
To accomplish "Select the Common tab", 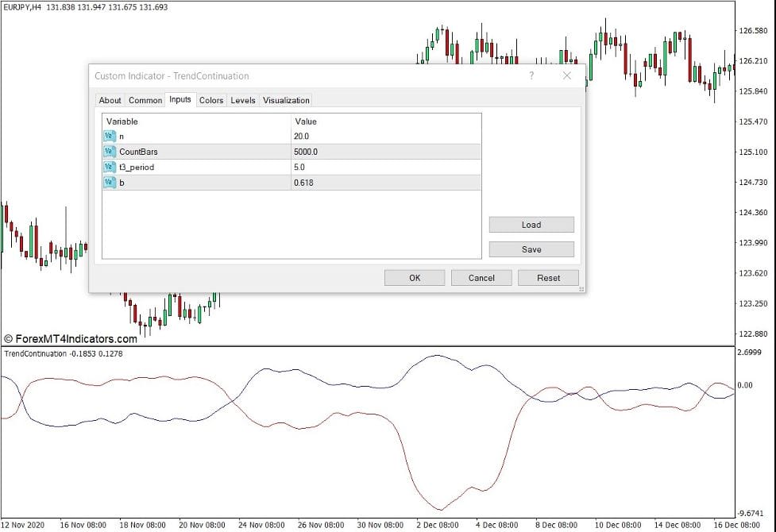I will (145, 100).
